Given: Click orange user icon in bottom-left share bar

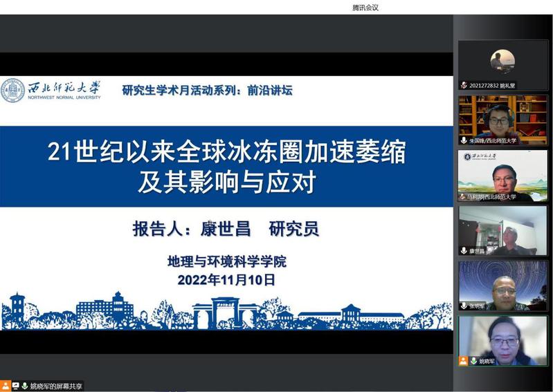Looking at the screenshot, I should [x=6, y=386].
